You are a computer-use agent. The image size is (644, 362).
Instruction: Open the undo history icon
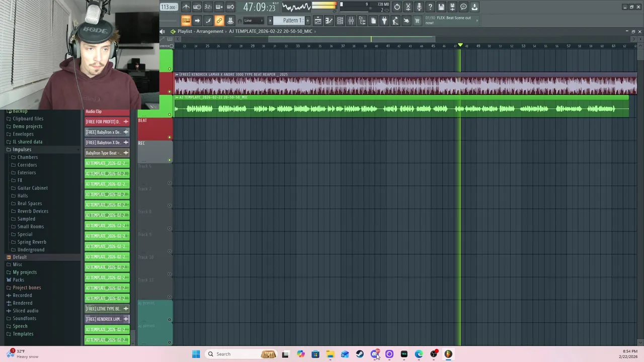point(397,7)
